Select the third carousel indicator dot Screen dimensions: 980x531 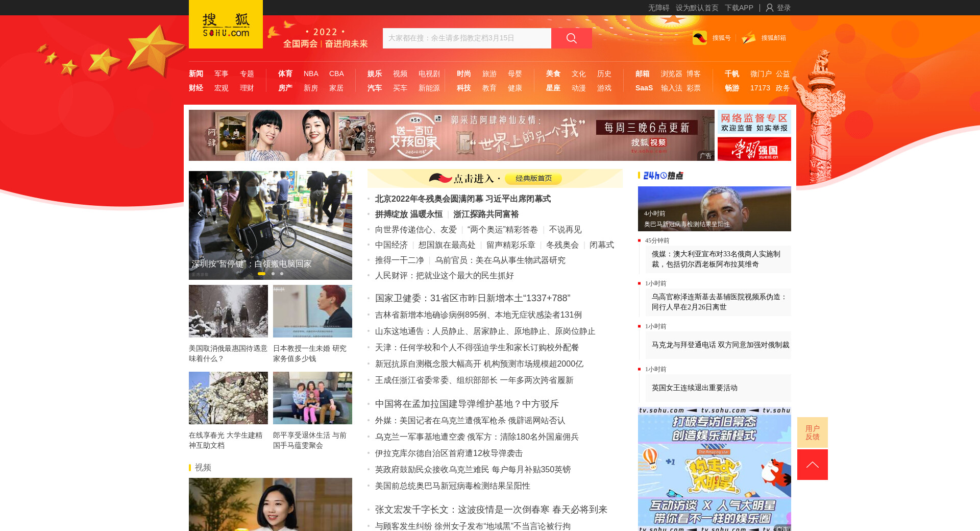pyautogui.click(x=282, y=274)
